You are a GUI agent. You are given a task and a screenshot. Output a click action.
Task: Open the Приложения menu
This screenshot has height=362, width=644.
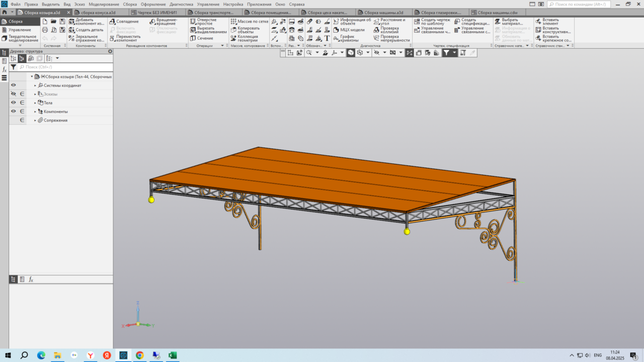pos(259,4)
